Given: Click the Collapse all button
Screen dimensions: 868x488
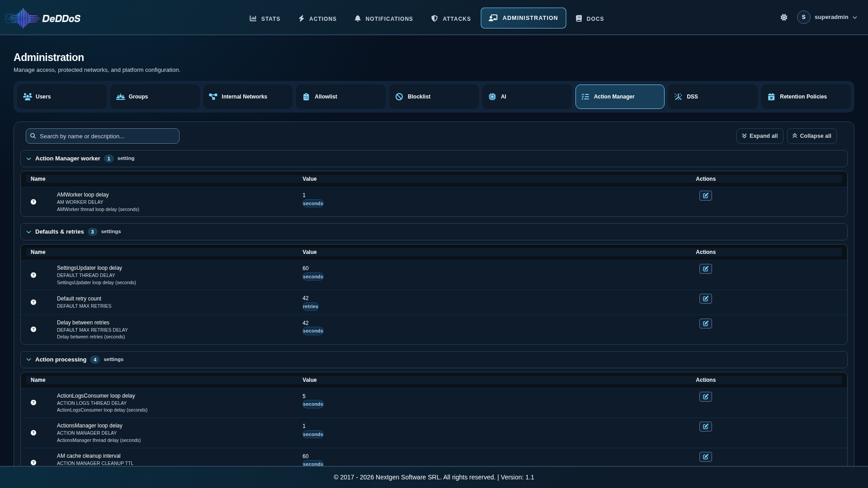Looking at the screenshot, I should pos(811,136).
